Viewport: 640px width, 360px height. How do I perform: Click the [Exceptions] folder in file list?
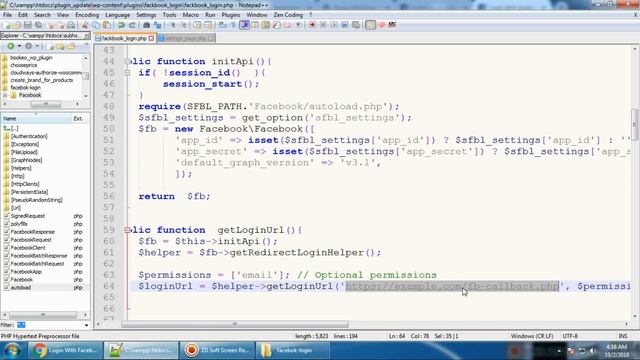coord(25,144)
